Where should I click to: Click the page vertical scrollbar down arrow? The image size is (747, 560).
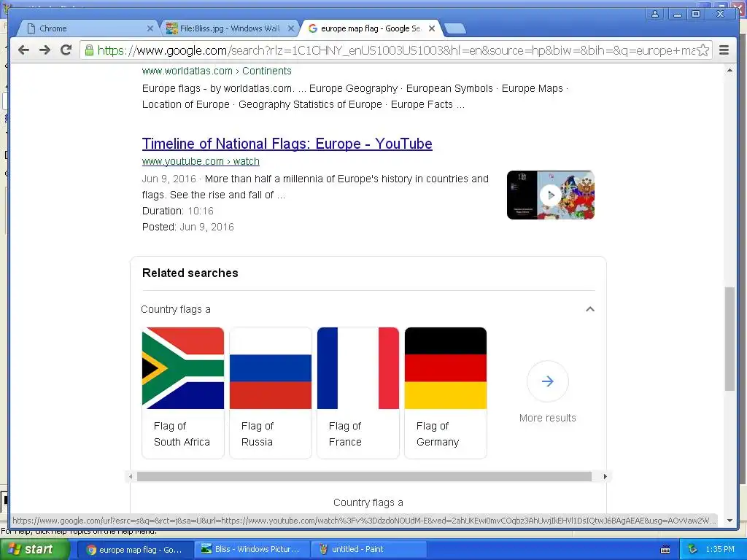pyautogui.click(x=729, y=521)
